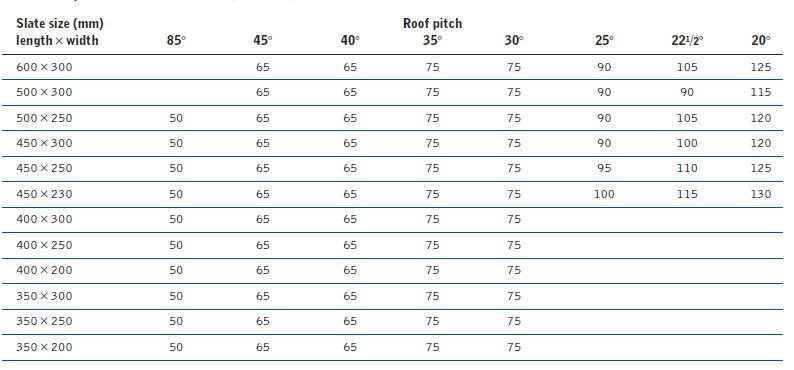Image resolution: width=794 pixels, height=370 pixels.
Task: Click value 95 in 450 × 250 row
Action: (604, 168)
